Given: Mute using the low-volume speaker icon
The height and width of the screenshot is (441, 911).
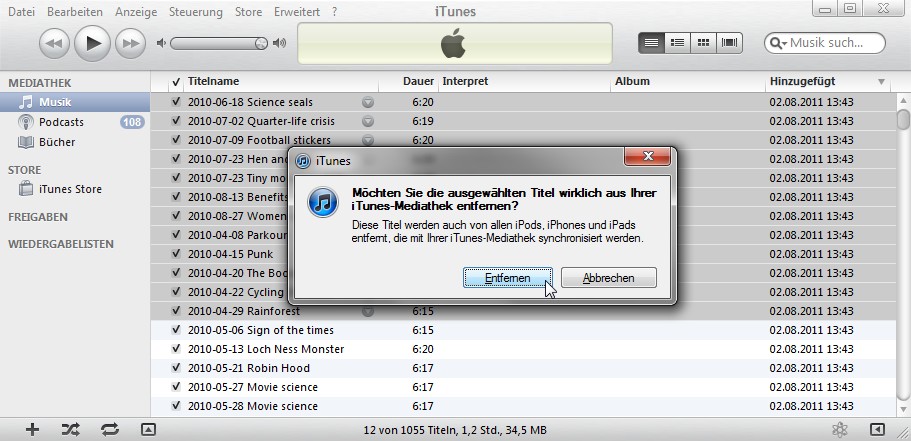Looking at the screenshot, I should [162, 43].
